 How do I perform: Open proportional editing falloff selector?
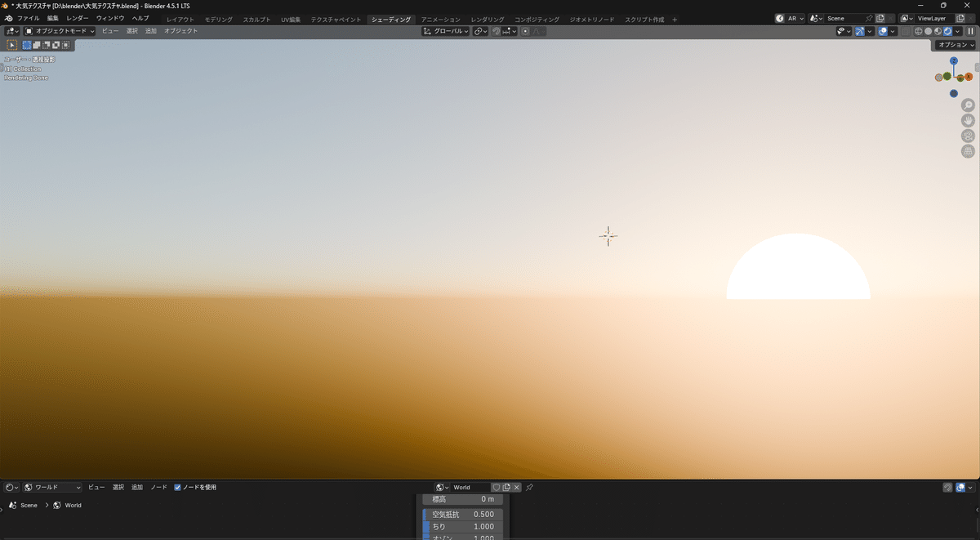(x=539, y=31)
